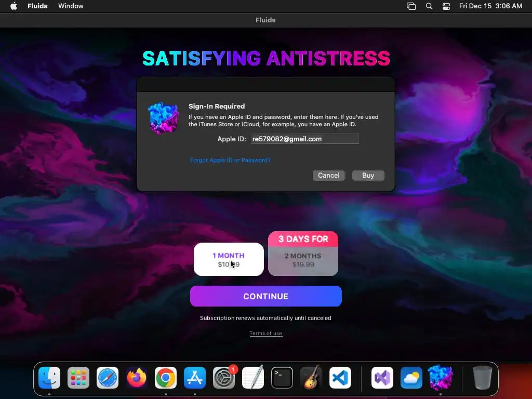Open the App Store dock icon
Screen dimensions: 532x399
(195, 377)
